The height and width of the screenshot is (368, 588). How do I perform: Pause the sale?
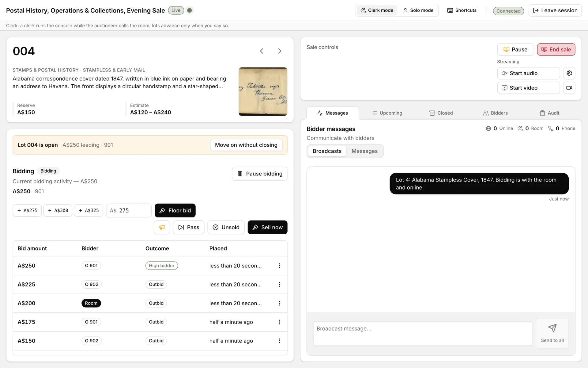click(515, 50)
